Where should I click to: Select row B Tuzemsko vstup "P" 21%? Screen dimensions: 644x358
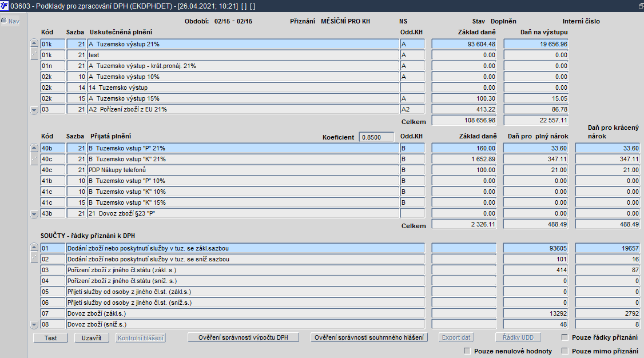point(243,148)
